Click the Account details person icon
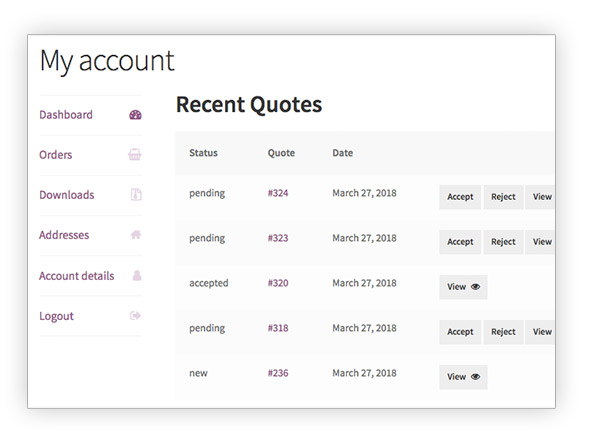Image resolution: width=600 pixels, height=447 pixels. [137, 275]
